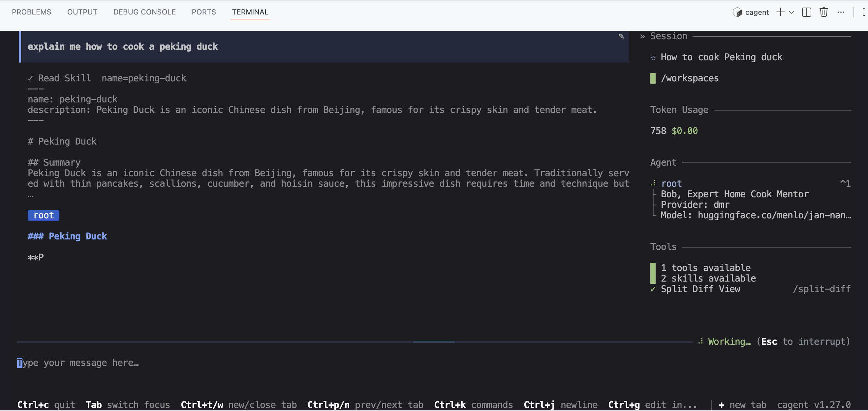Screen dimensions: 868x411
Task: Click the split terminal icon
Action: point(806,12)
